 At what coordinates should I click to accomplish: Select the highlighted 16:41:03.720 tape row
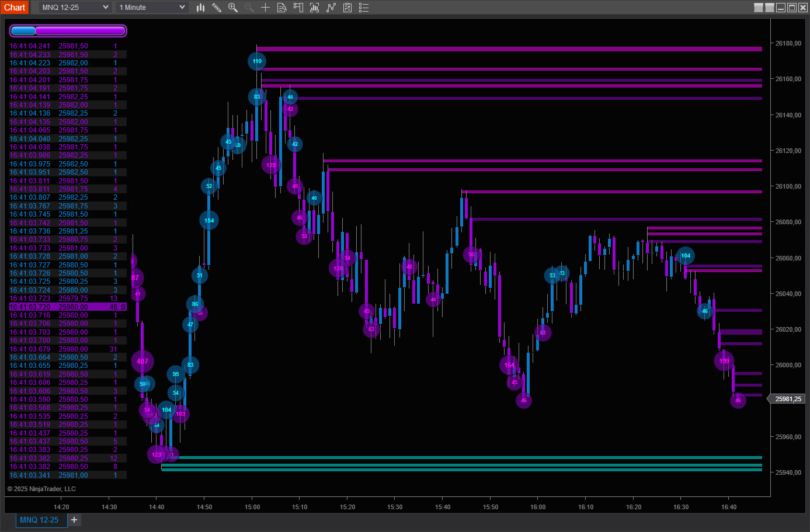[x=68, y=307]
